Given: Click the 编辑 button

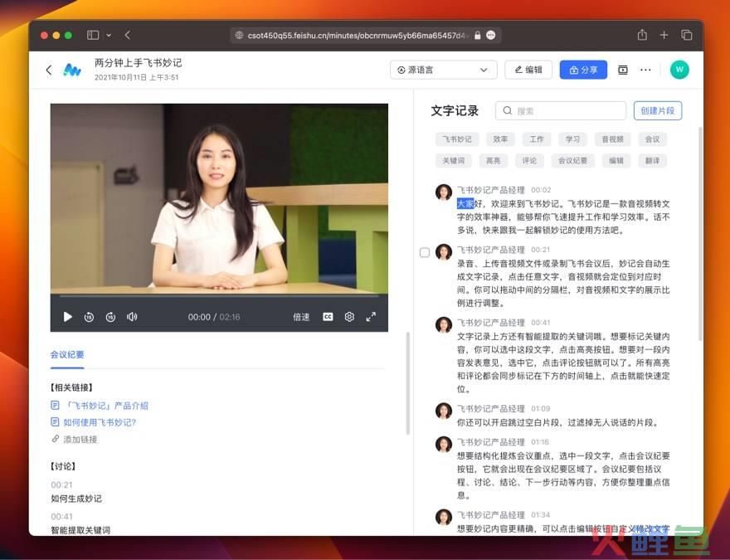Looking at the screenshot, I should (x=528, y=70).
